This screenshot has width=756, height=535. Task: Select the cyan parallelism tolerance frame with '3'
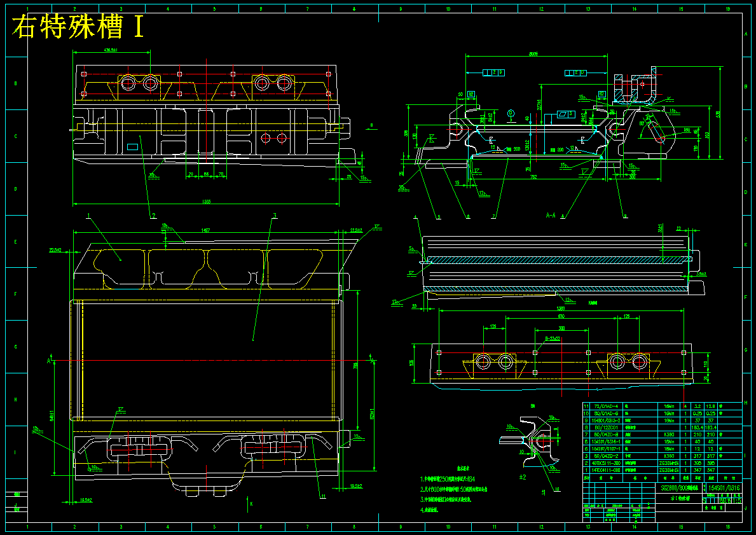tap(565, 114)
